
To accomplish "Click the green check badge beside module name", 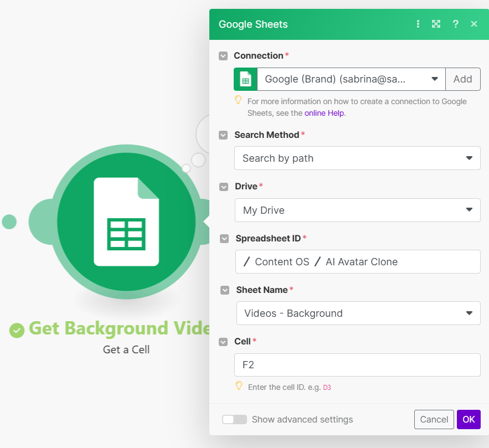I will pos(17,331).
